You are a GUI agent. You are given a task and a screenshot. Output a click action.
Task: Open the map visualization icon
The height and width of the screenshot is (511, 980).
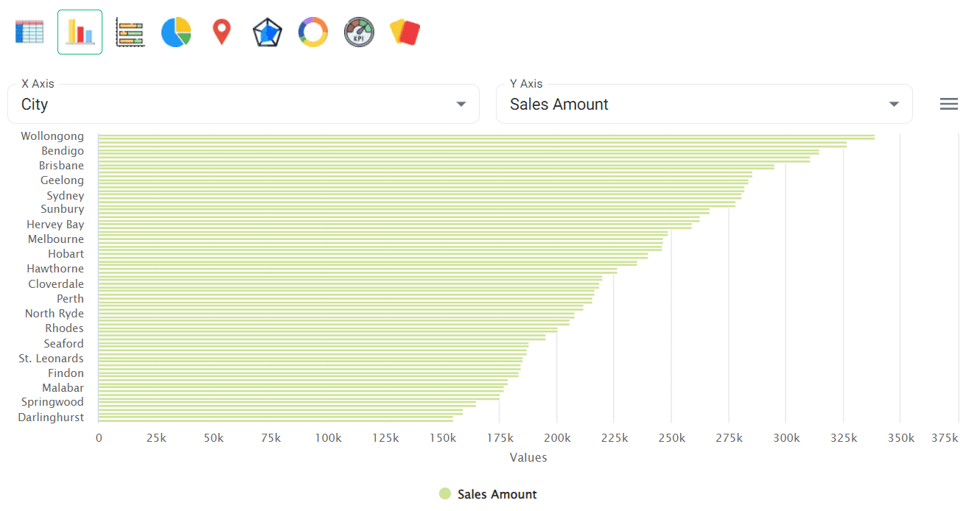222,32
